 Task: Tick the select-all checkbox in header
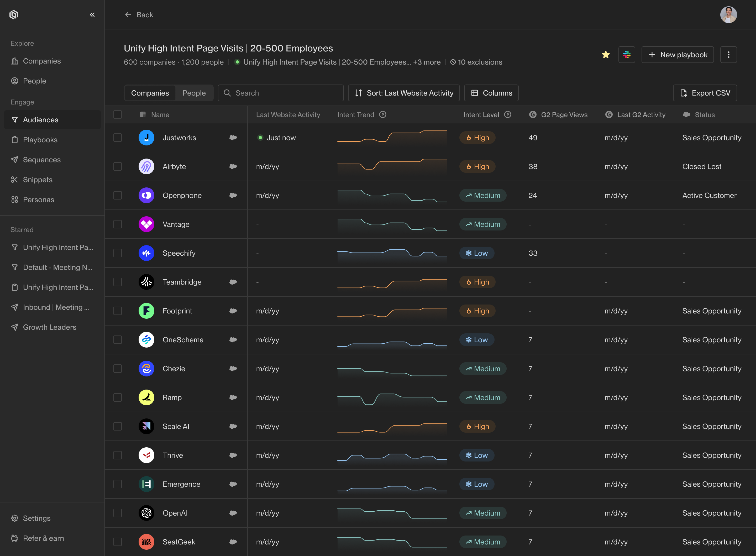(117, 114)
